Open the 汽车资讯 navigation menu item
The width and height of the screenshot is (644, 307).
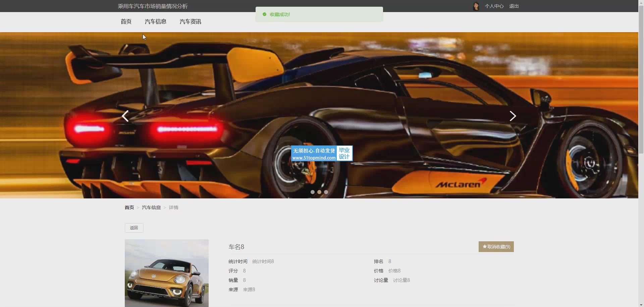[190, 22]
